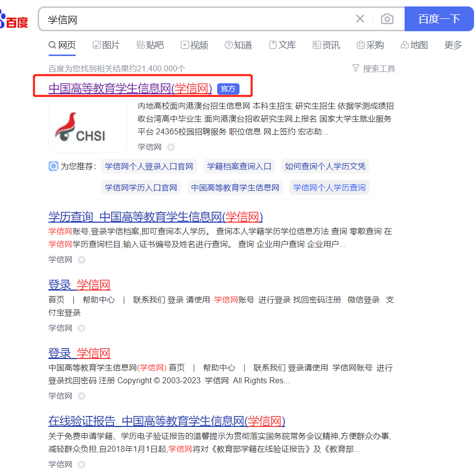Open the 在线验证报告 result link
Viewport: 476px width, 475px height.
[x=167, y=421]
